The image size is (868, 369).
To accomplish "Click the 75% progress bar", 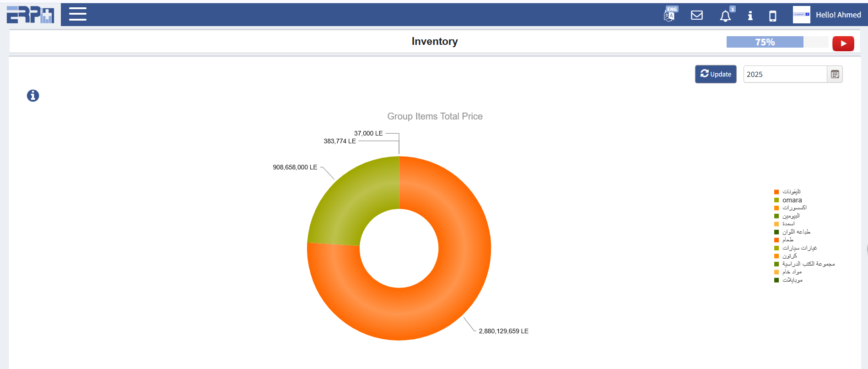I will click(777, 42).
